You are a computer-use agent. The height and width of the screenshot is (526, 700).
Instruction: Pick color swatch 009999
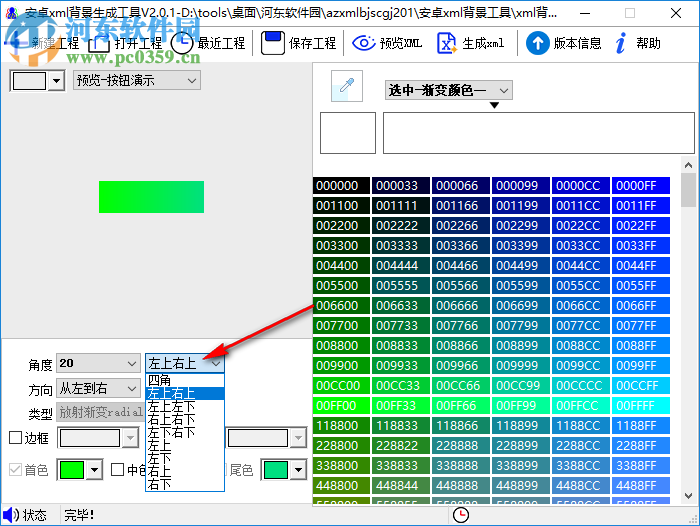pyautogui.click(x=521, y=365)
